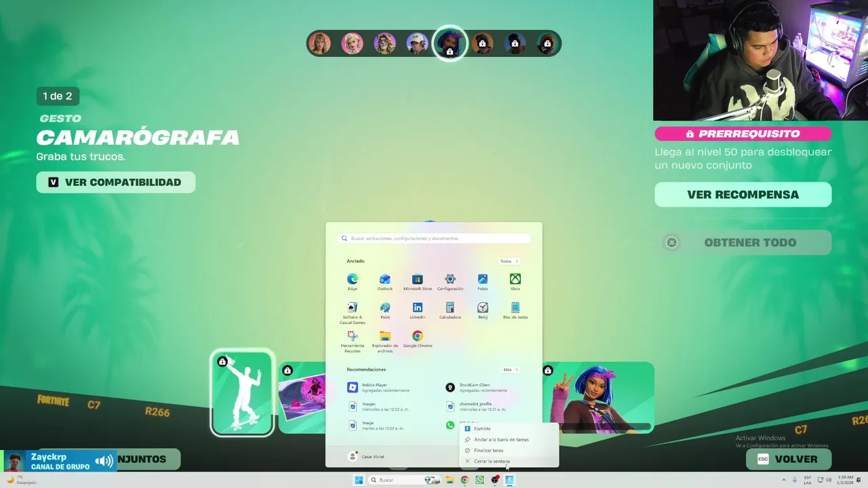Select sixth locked character portrait

point(482,44)
